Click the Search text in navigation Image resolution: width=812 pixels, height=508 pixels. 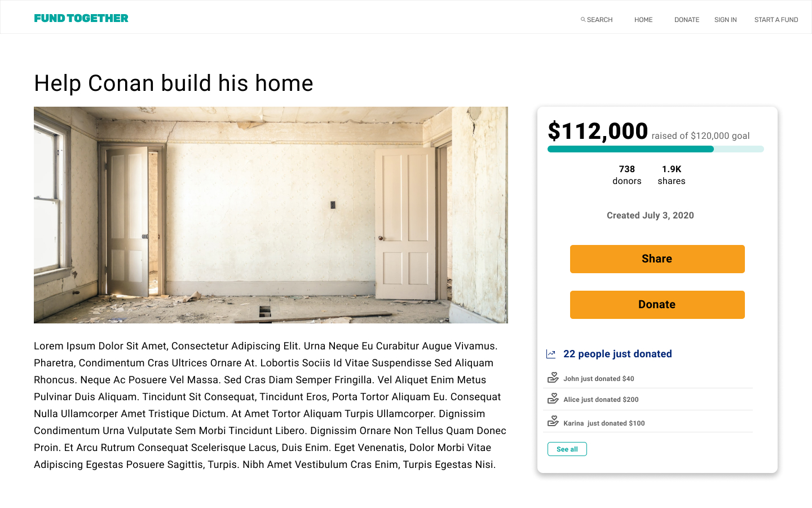[599, 20]
